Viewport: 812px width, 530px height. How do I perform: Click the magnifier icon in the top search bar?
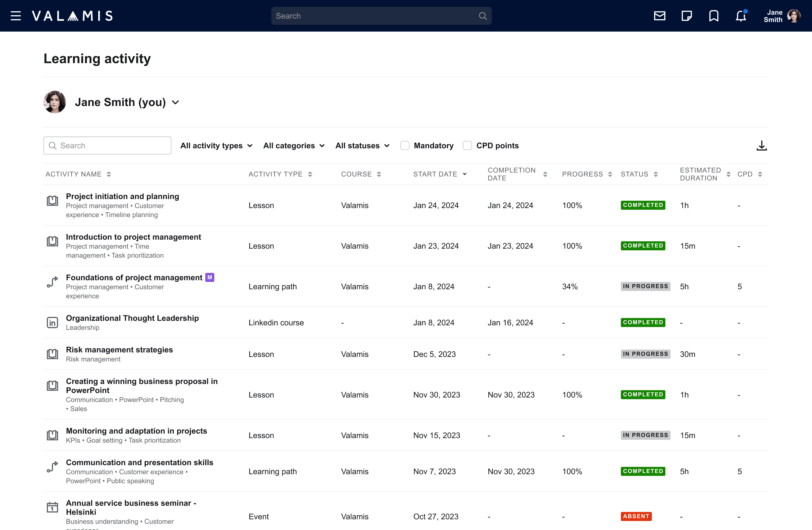pos(482,16)
